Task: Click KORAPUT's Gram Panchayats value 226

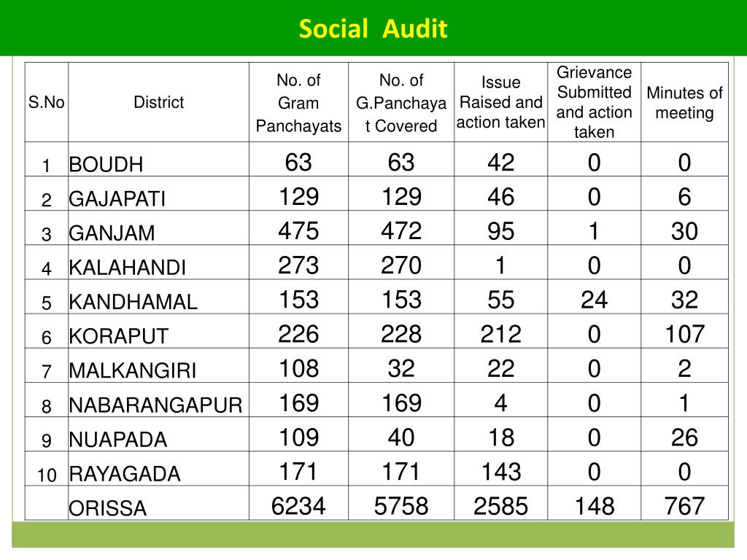Action: pos(298,334)
